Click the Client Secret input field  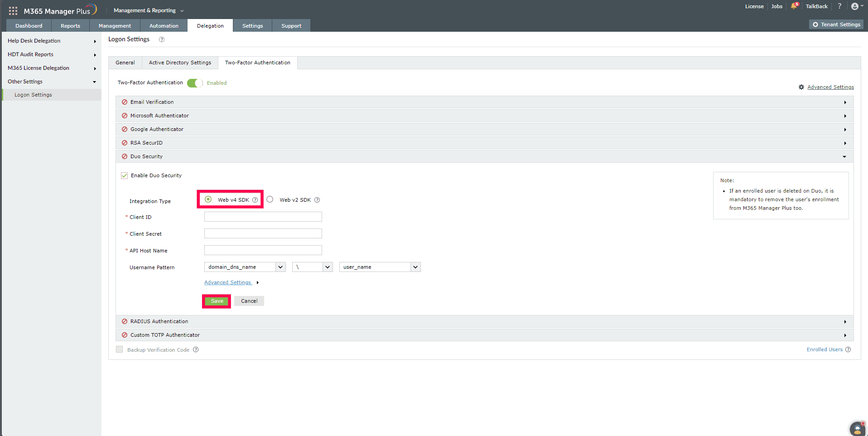tap(263, 233)
